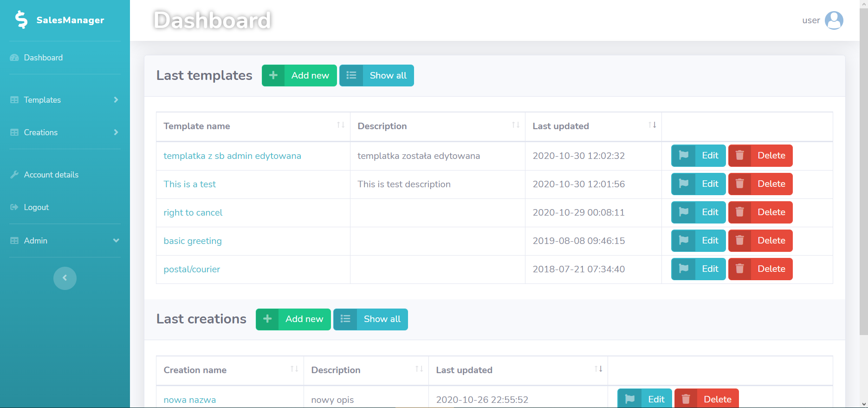This screenshot has height=408, width=868.
Task: Click flag icon for postal/courier
Action: click(684, 269)
